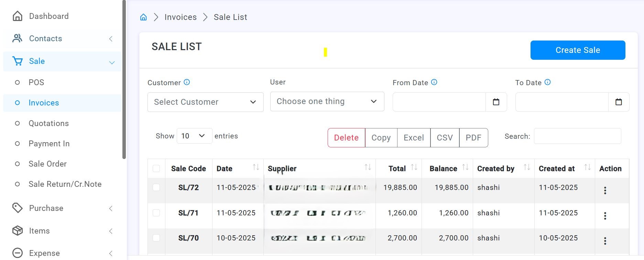This screenshot has height=260, width=644.
Task: Sort table by Total column arrows
Action: (414, 168)
